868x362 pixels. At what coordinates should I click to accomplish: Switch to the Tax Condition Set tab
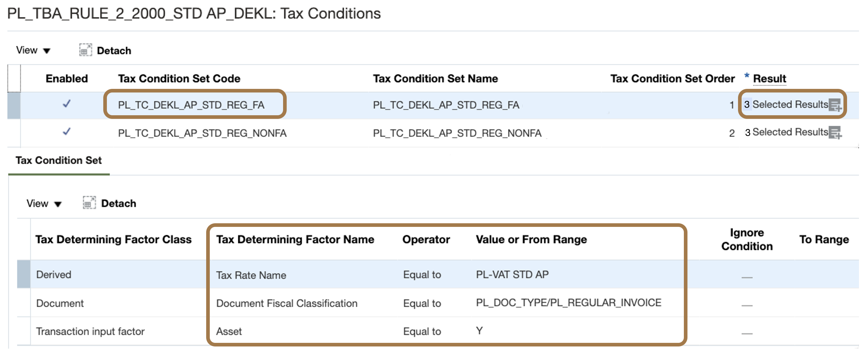(x=58, y=160)
